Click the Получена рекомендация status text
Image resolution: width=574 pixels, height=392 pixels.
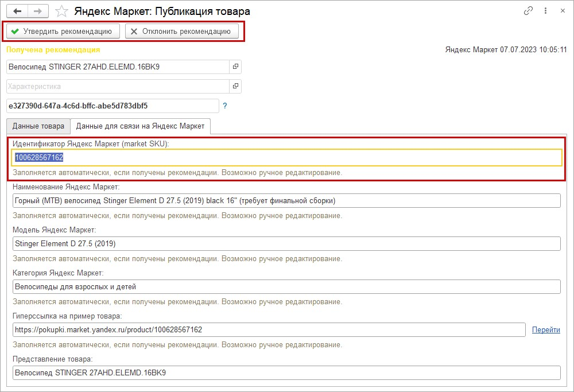pyautogui.click(x=53, y=50)
